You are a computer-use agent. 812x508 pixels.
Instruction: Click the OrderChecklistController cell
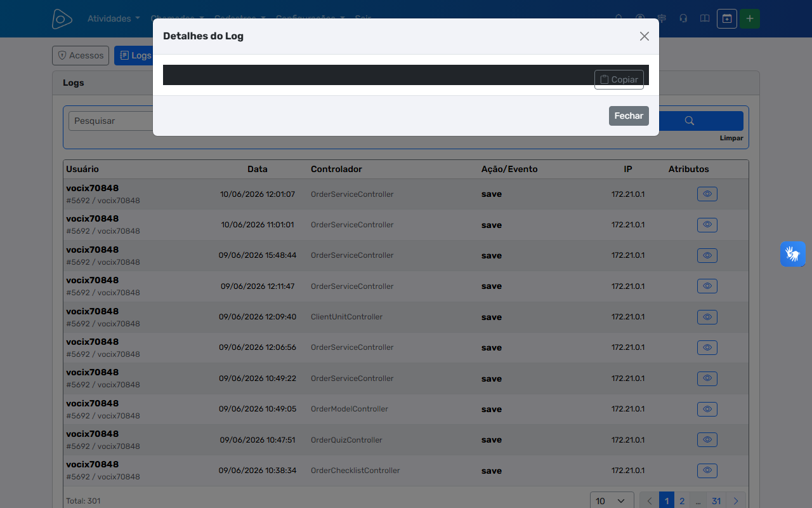coord(355,471)
